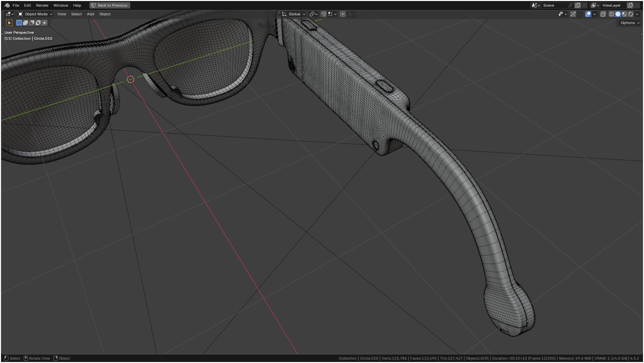Choose Set a new selection mode
This screenshot has height=363, width=644.
coord(19,23)
